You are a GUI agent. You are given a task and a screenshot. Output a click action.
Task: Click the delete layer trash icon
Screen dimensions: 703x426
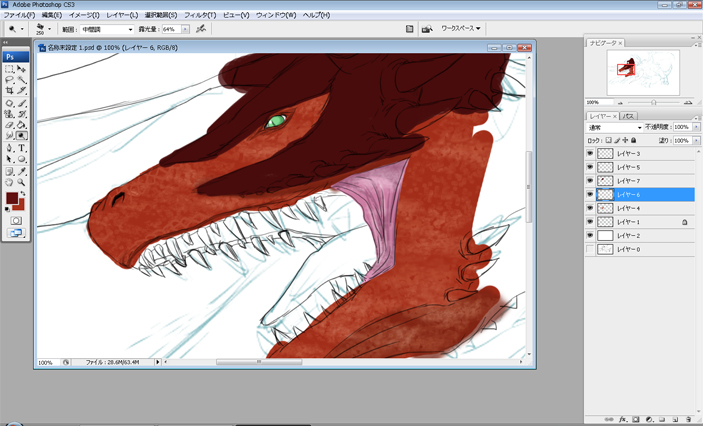pos(689,420)
